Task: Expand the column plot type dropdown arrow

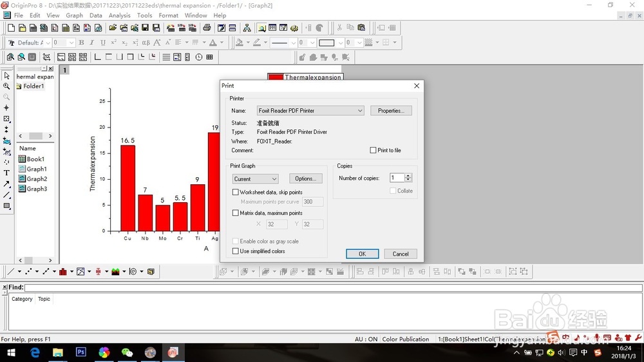Action: pyautogui.click(x=71, y=272)
